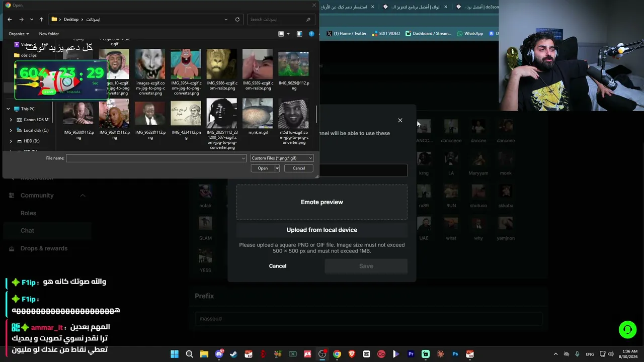Click the search magnifier in file dialog

(308, 19)
